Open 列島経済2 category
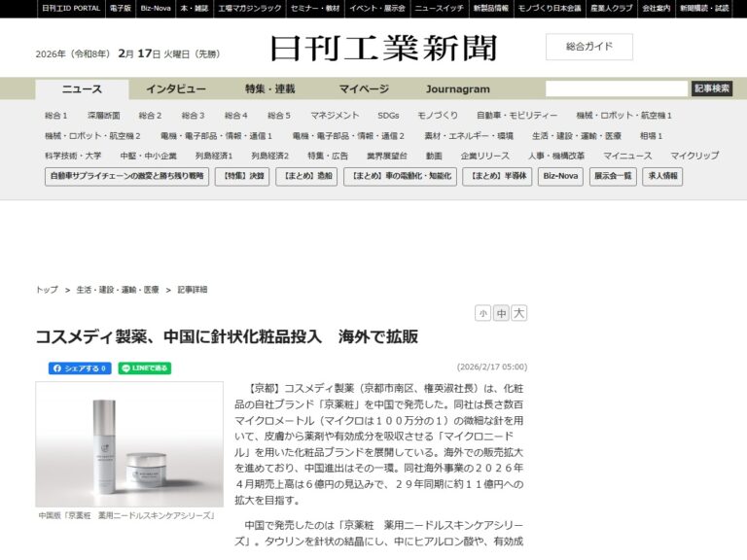Viewport: 747px width, 560px height. (x=270, y=156)
